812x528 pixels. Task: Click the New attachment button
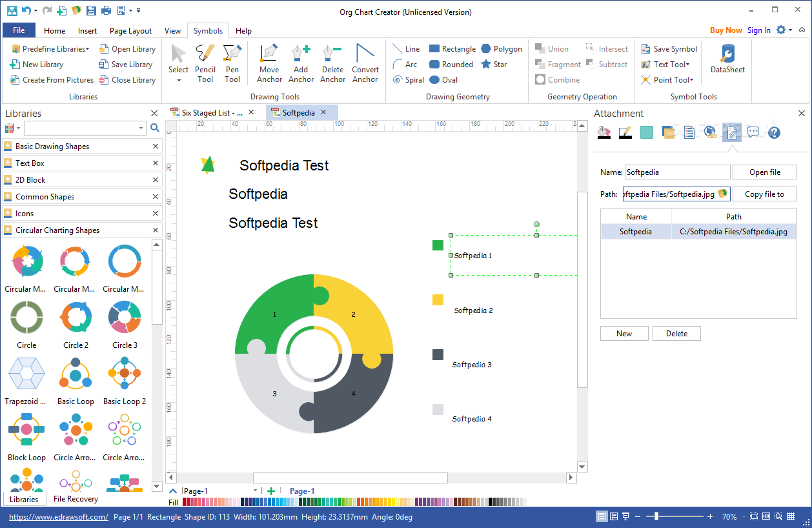[x=624, y=334]
